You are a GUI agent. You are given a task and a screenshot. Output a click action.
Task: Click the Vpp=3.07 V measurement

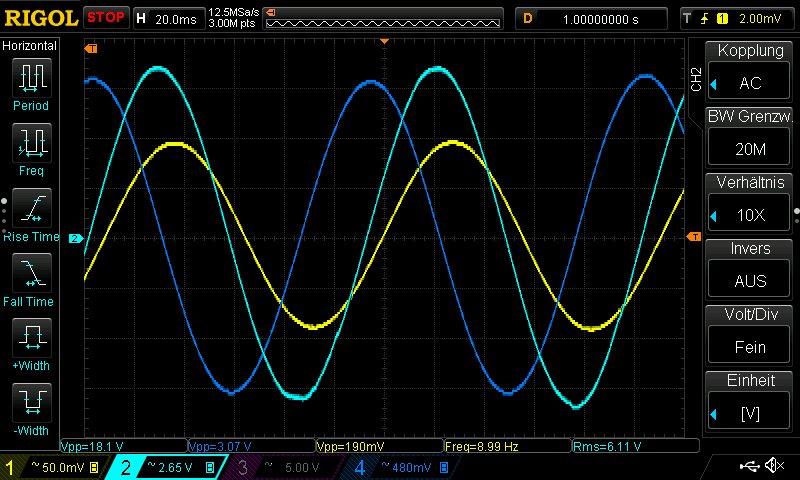[x=252, y=446]
